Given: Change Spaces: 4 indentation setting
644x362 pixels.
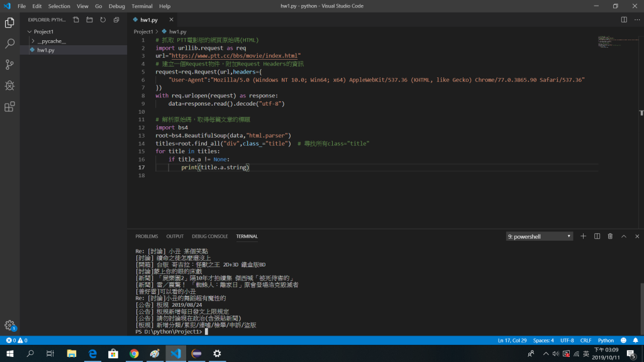Looking at the screenshot, I should 543,340.
